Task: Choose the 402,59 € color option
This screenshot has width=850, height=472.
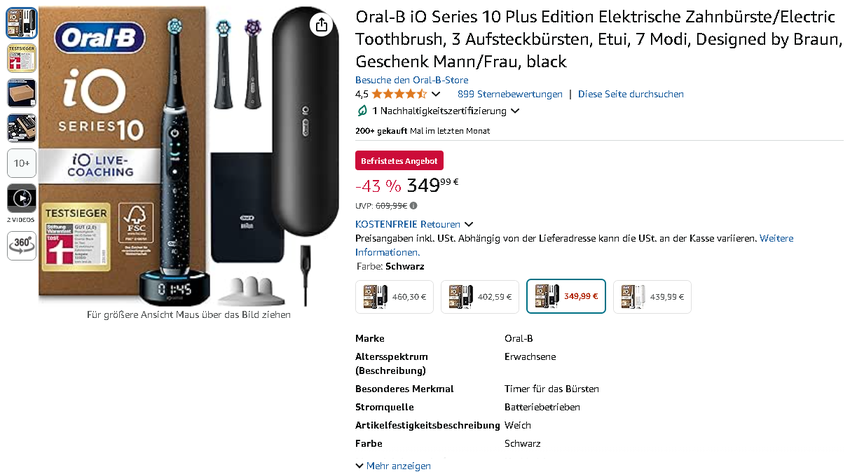Action: (x=480, y=296)
